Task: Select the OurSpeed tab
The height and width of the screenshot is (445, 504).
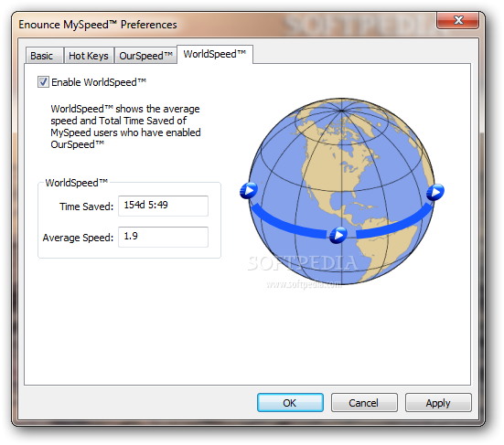Action: [145, 56]
